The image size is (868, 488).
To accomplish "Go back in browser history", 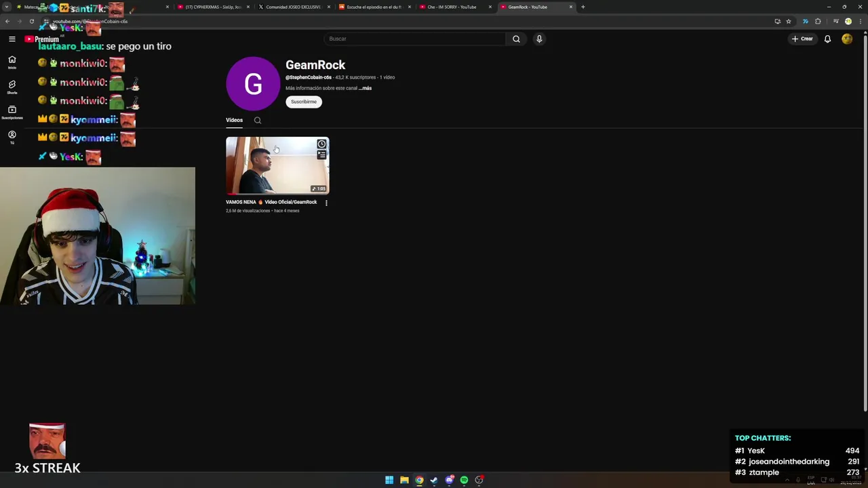I will click(7, 21).
